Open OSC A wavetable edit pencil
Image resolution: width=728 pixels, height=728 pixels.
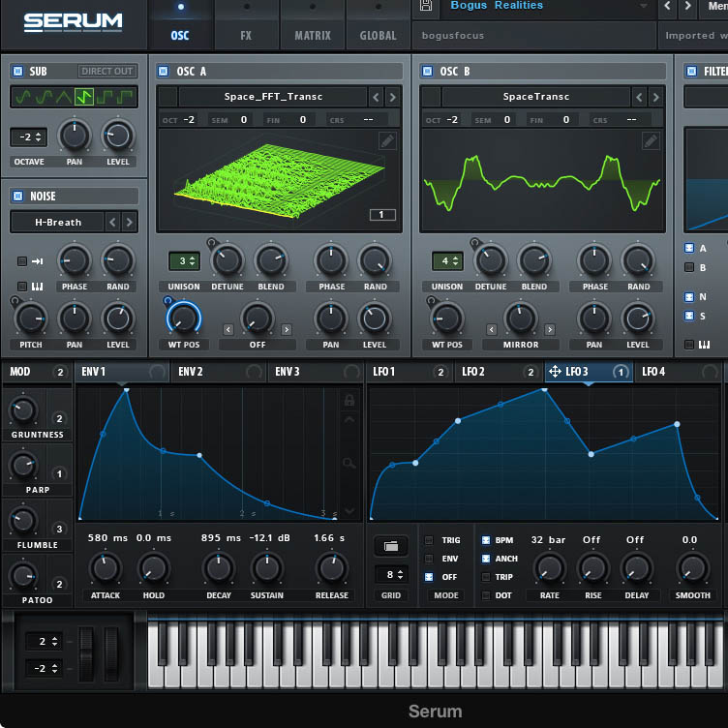click(387, 140)
